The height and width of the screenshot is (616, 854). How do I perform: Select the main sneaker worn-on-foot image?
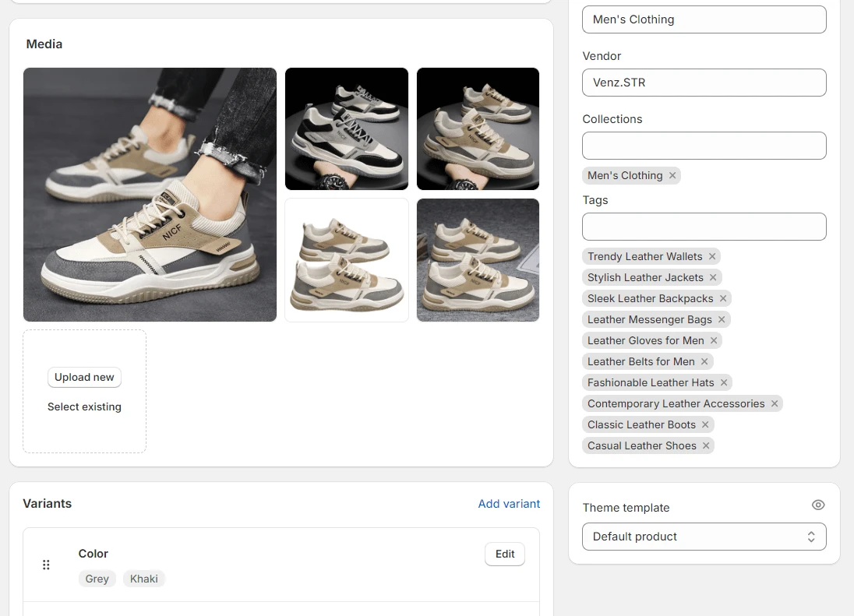pyautogui.click(x=150, y=195)
